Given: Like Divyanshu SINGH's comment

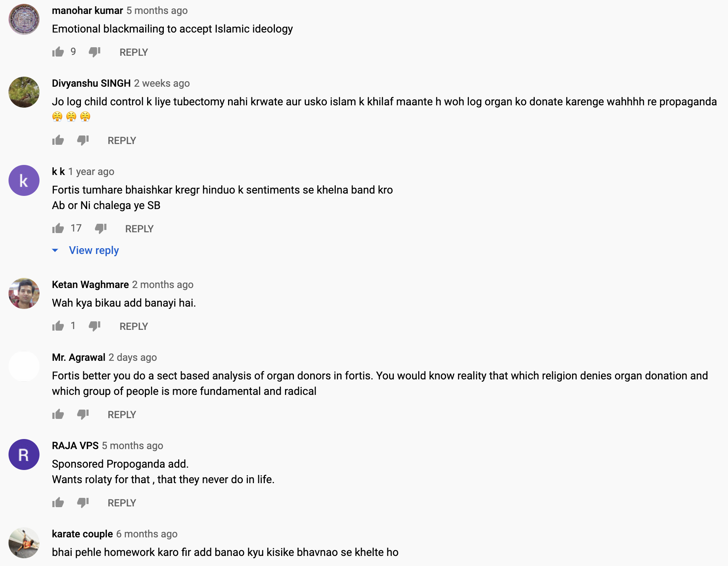Looking at the screenshot, I should point(58,140).
